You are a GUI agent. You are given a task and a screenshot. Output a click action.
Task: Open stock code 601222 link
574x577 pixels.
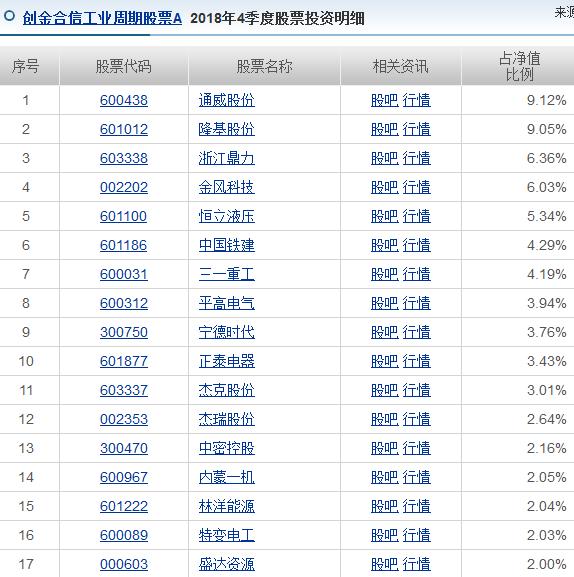(124, 506)
